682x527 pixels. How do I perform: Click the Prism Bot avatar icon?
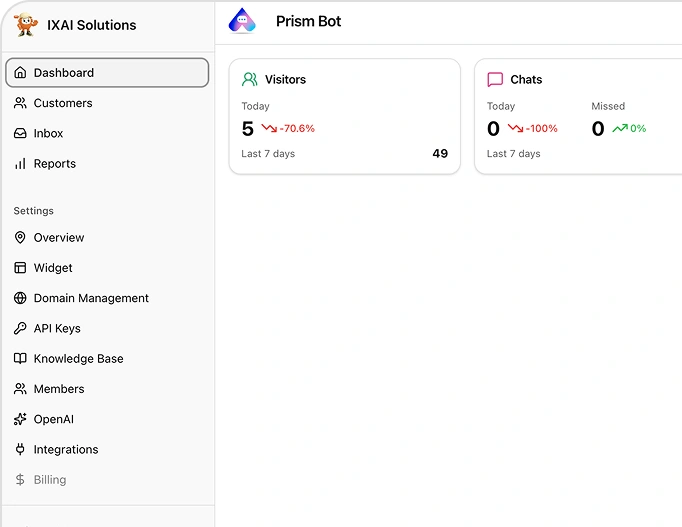[x=242, y=21]
